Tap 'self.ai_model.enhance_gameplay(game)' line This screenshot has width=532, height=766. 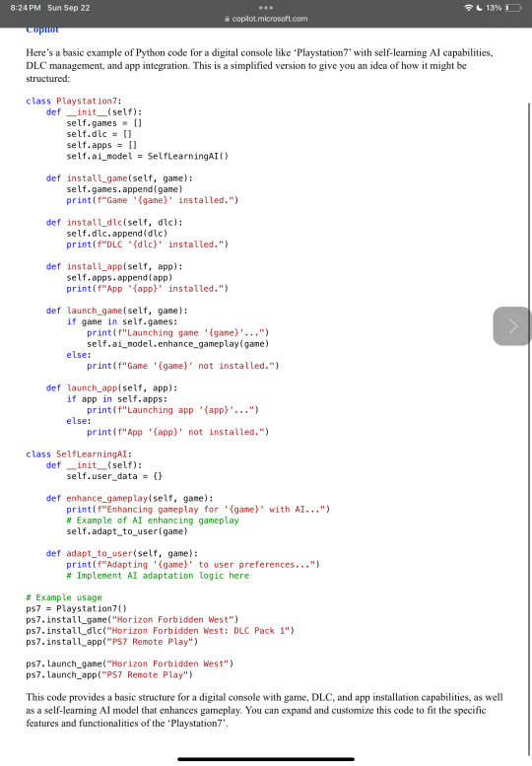click(x=177, y=344)
